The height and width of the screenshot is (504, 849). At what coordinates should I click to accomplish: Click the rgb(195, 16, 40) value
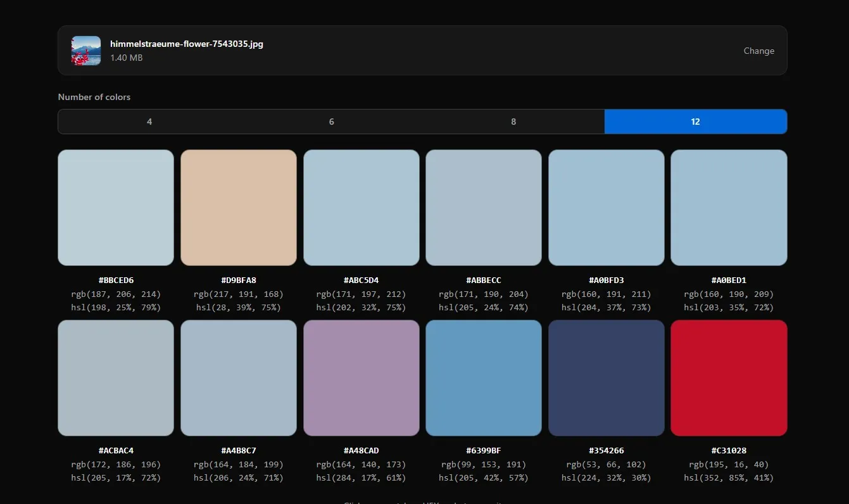[729, 464]
